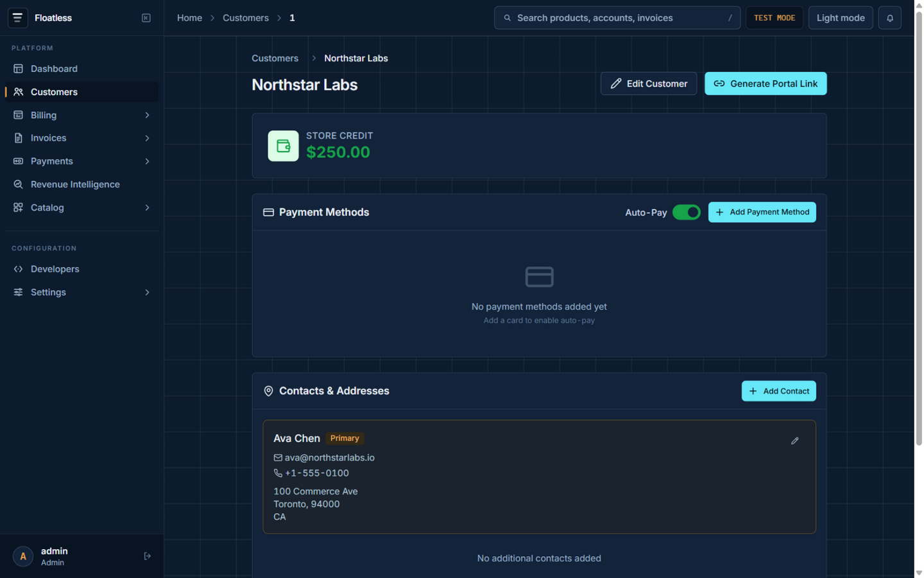Click the pencil icon on Ava Chen contact
Image resolution: width=924 pixels, height=578 pixels.
click(794, 441)
